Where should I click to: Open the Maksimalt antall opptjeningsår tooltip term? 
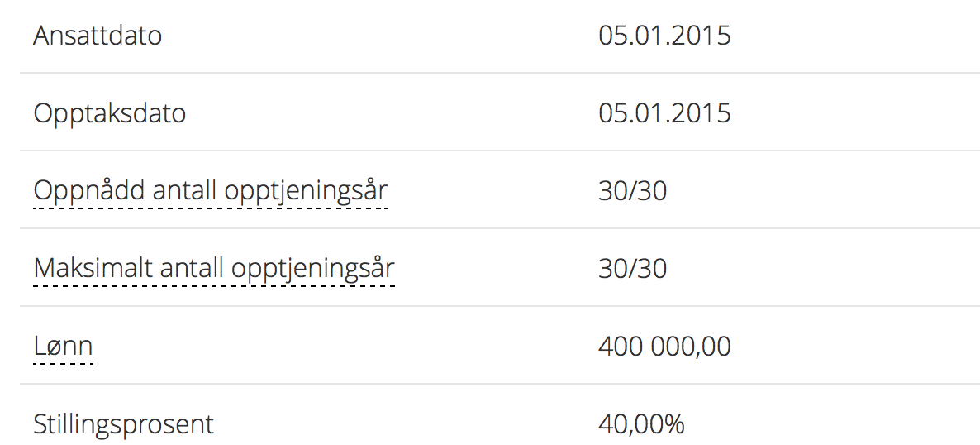tap(214, 269)
